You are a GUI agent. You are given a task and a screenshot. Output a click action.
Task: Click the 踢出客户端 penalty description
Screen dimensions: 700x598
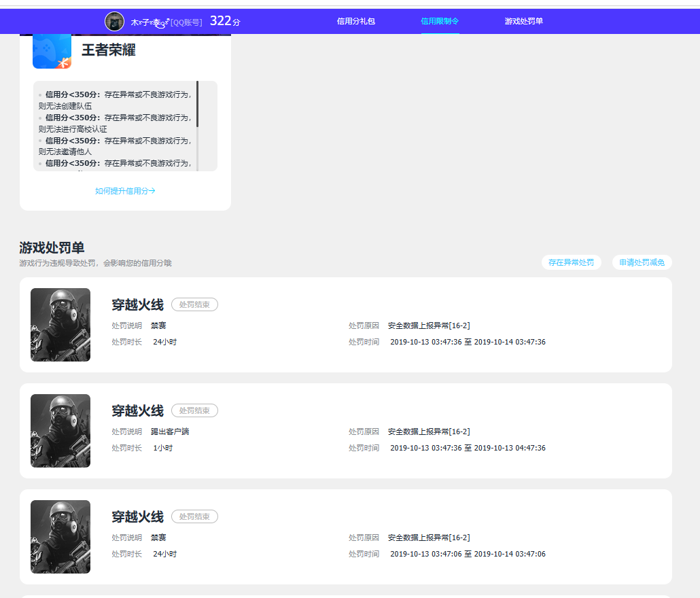coord(170,432)
